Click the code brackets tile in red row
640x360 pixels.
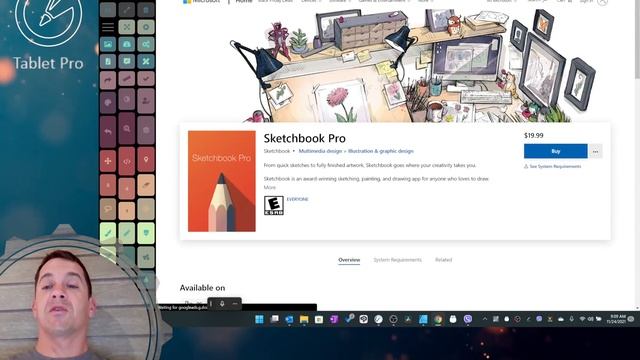(x=127, y=161)
